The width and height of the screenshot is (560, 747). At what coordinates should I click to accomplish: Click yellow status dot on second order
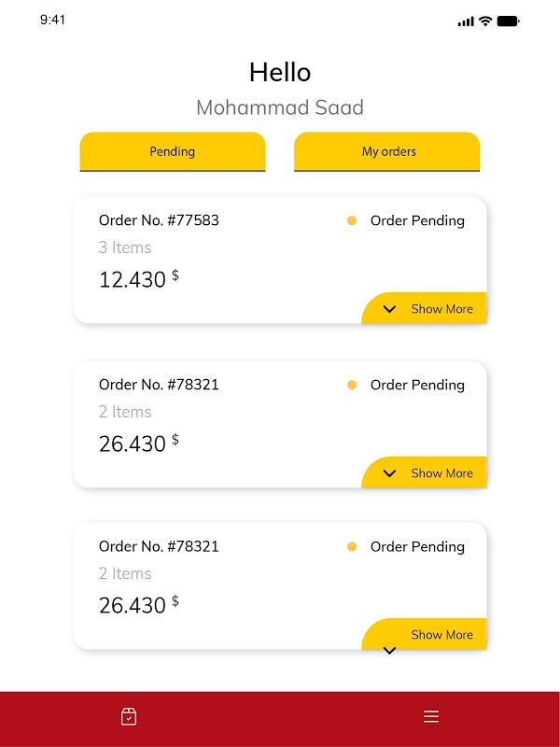tap(352, 385)
